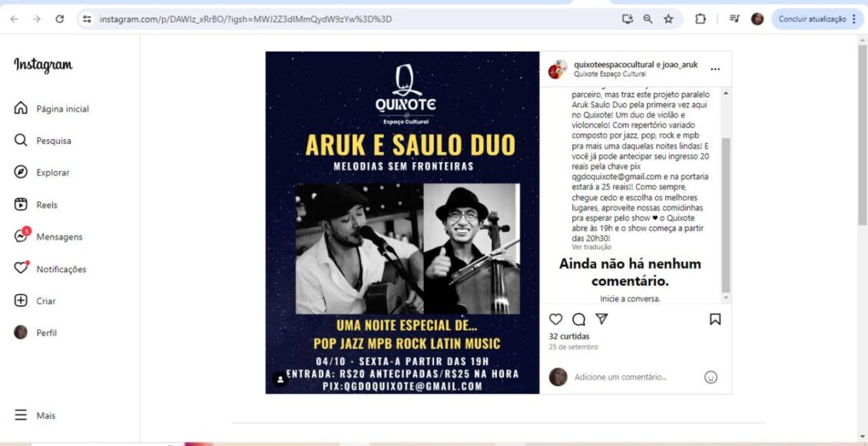Bookmark this page with the star icon
868x446 pixels.
669,18
